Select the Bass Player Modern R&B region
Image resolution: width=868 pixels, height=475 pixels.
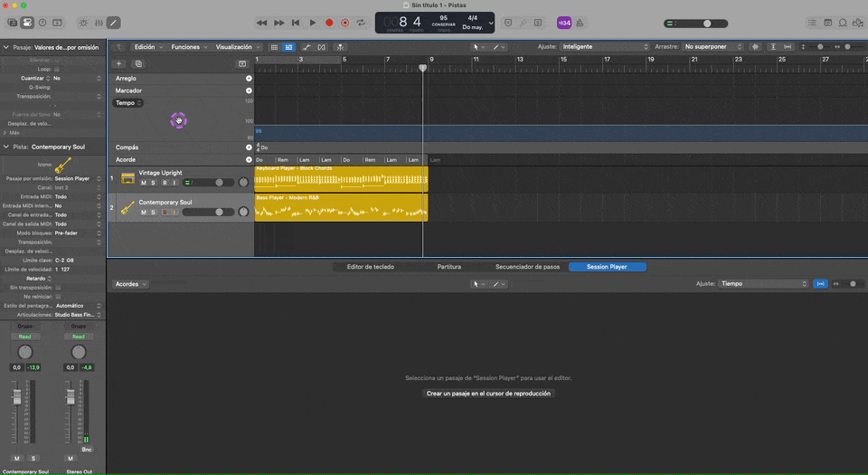click(341, 207)
